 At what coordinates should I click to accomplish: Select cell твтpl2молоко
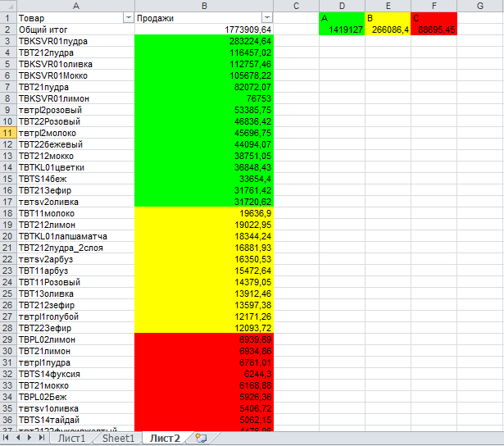(x=75, y=133)
